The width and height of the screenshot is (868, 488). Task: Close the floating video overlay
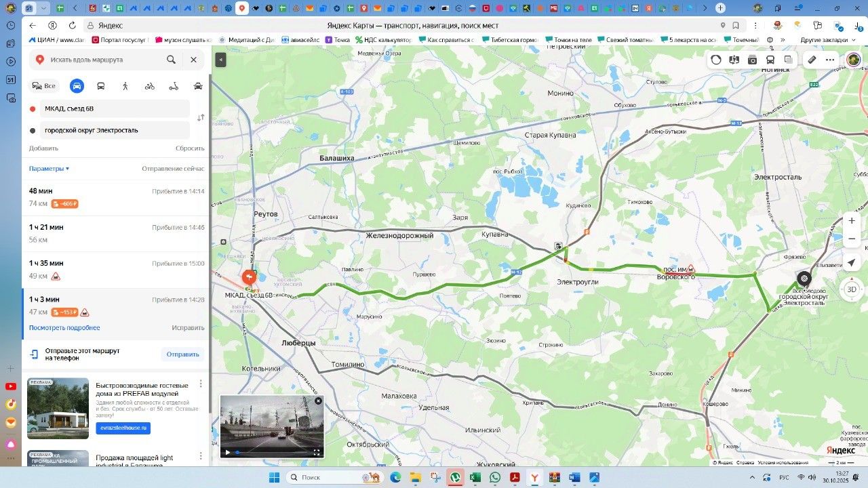[x=318, y=401]
